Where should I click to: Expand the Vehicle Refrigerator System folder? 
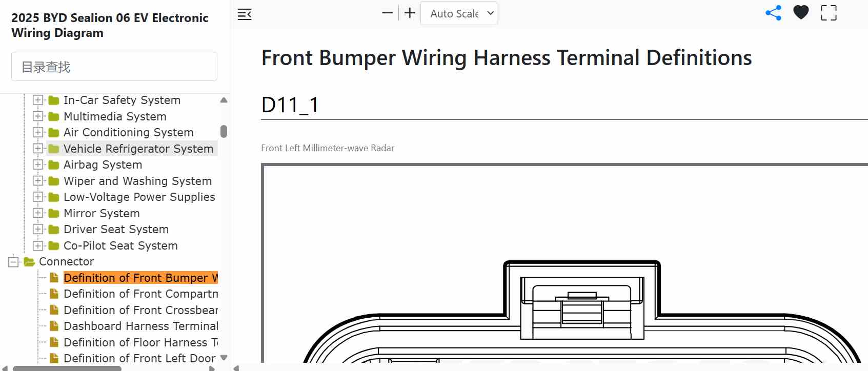(38, 149)
